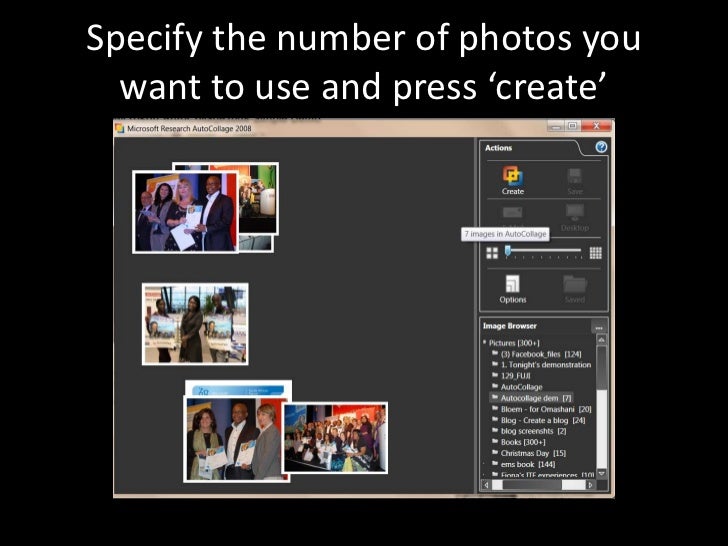Select the blog screenshts [2] folder
The height and width of the screenshot is (546, 728).
(529, 431)
